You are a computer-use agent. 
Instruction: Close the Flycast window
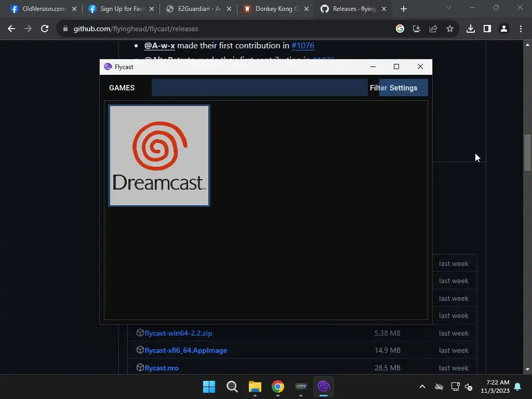[420, 67]
